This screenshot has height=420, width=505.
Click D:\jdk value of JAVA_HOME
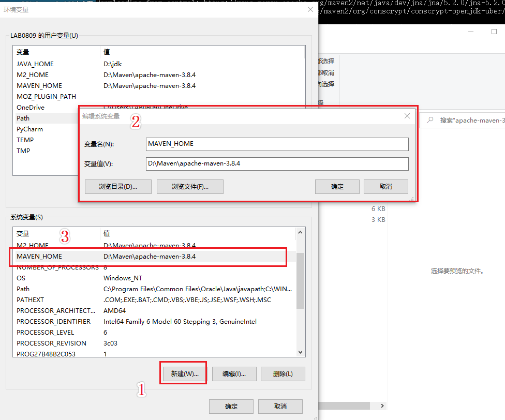coord(112,64)
